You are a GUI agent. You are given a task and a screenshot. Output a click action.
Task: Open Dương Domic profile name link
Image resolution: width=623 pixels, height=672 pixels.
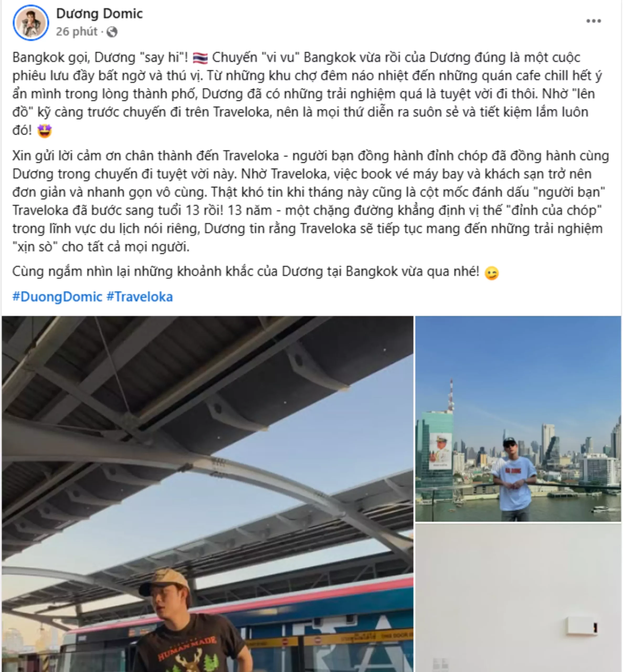[99, 13]
